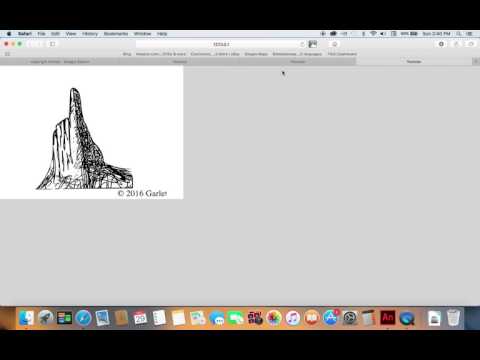The image size is (480, 360).
Task: Open App Store icon in dock
Action: click(331, 318)
